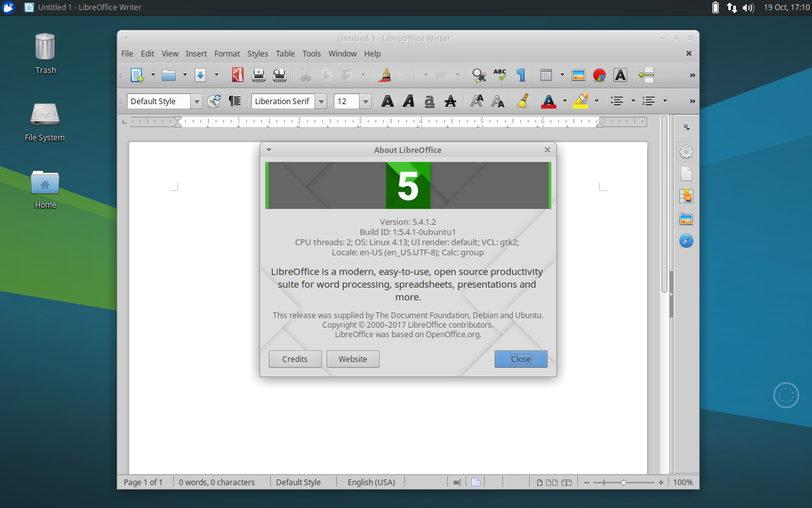The image size is (812, 508).
Task: Click the Credits button
Action: (x=295, y=359)
